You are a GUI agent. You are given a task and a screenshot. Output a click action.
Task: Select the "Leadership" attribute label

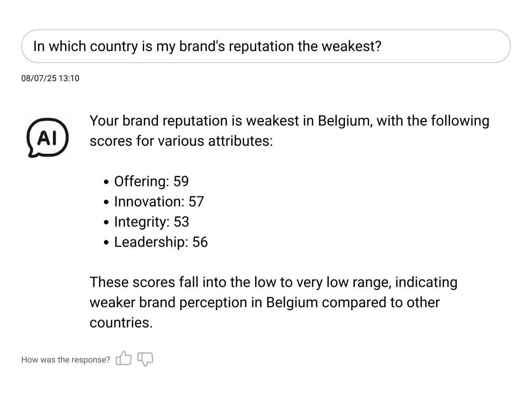150,242
